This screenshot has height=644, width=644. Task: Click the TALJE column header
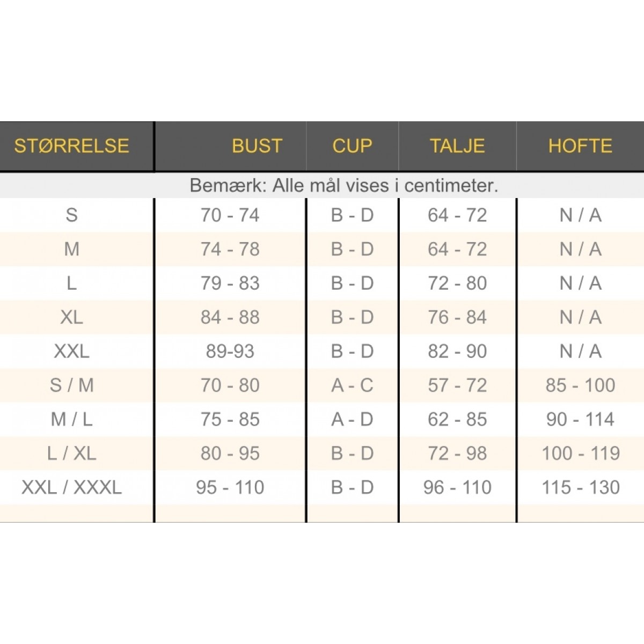(457, 146)
